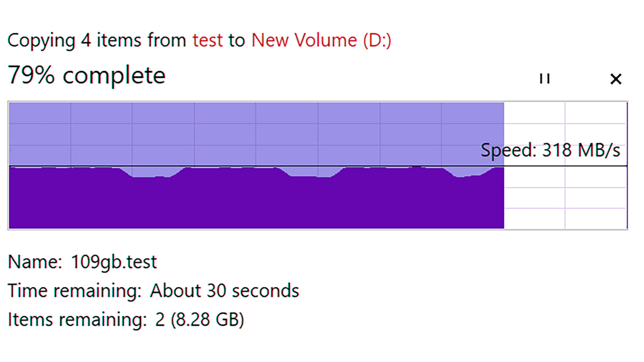Image resolution: width=644 pixels, height=362 pixels.
Task: Select the 'Speed: 318 MB/s' label
Action: click(x=550, y=150)
